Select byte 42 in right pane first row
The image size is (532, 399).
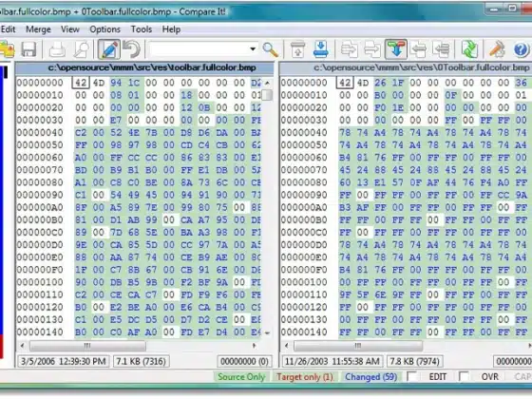tap(345, 83)
